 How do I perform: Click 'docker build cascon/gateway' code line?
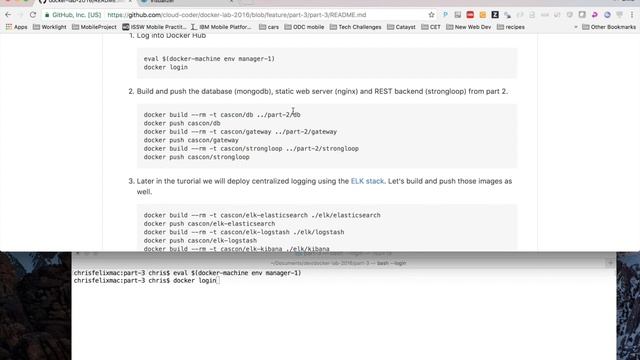[x=240, y=131]
